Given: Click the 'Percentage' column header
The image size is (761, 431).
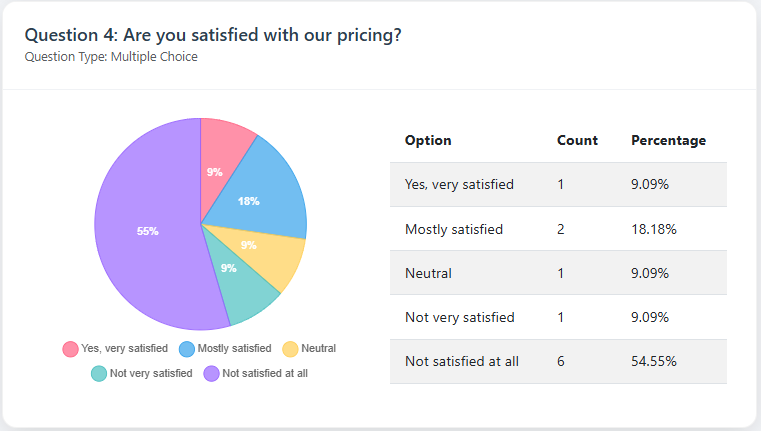Looking at the screenshot, I should click(x=668, y=141).
